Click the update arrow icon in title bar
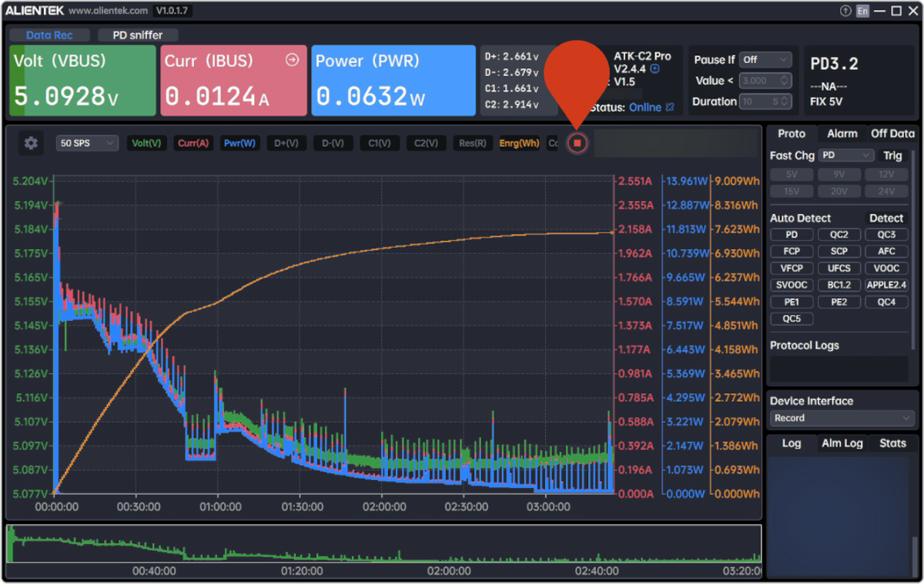924x584 pixels. click(845, 11)
